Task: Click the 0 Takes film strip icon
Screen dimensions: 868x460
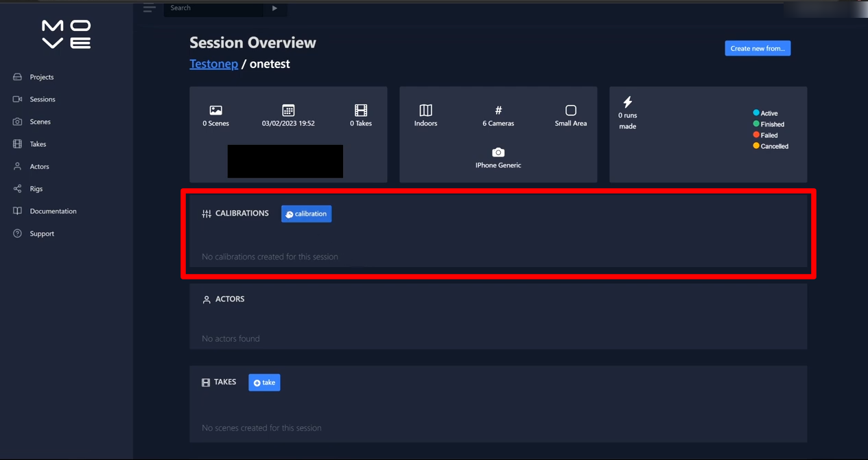Action: 361,111
